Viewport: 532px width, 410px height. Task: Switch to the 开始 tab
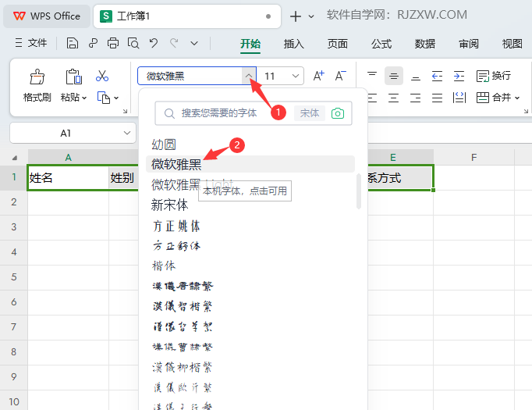click(x=250, y=44)
